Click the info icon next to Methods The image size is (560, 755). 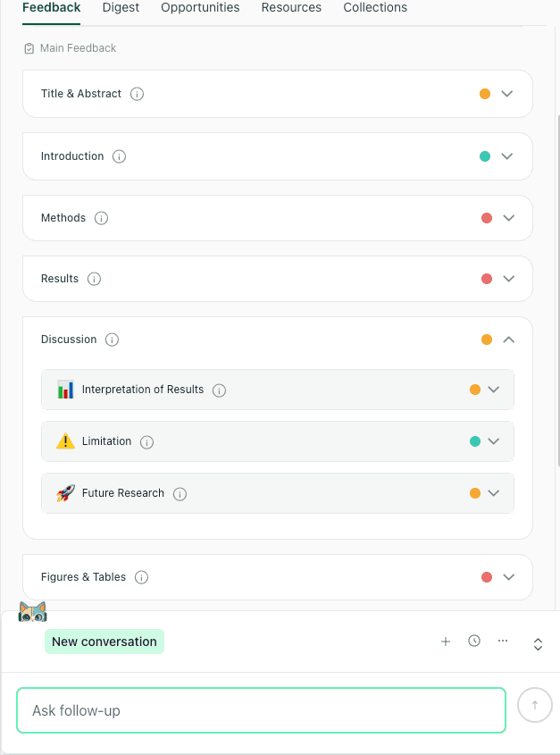(101, 217)
